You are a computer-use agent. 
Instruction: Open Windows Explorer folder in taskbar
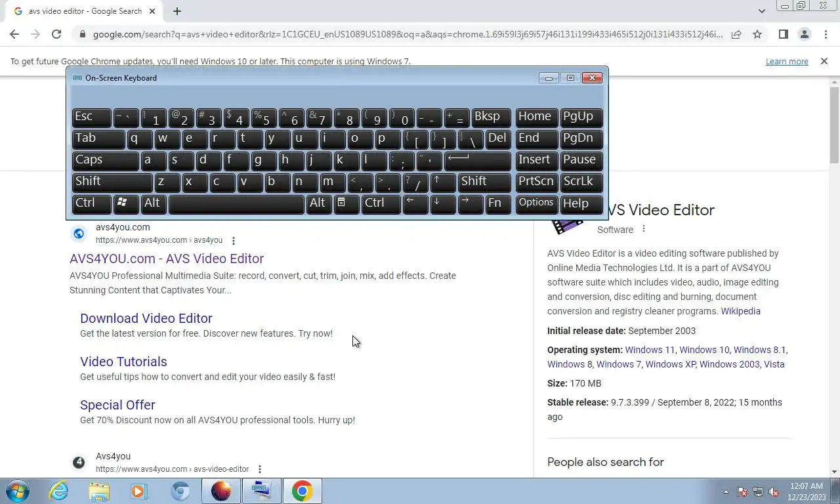point(99,491)
